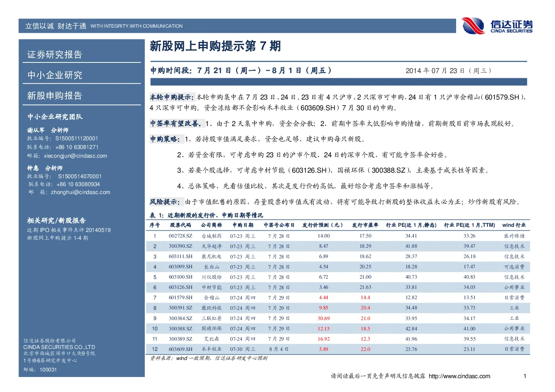Click analyst name 谢从军 分析师

click(x=47, y=130)
